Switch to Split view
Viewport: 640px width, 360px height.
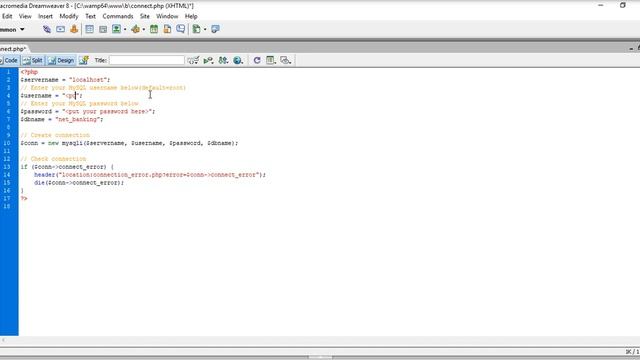(x=33, y=60)
